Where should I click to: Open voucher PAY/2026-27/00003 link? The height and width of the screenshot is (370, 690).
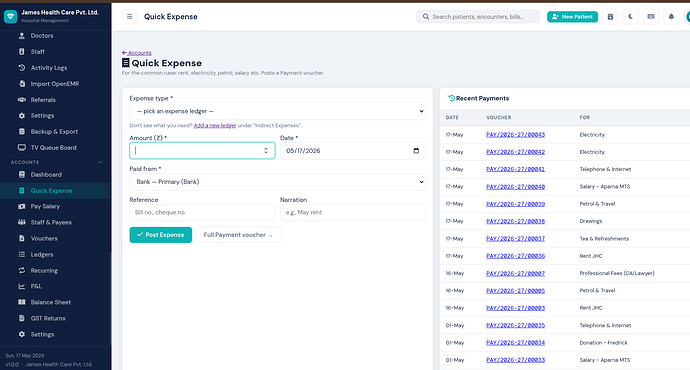[x=515, y=308]
